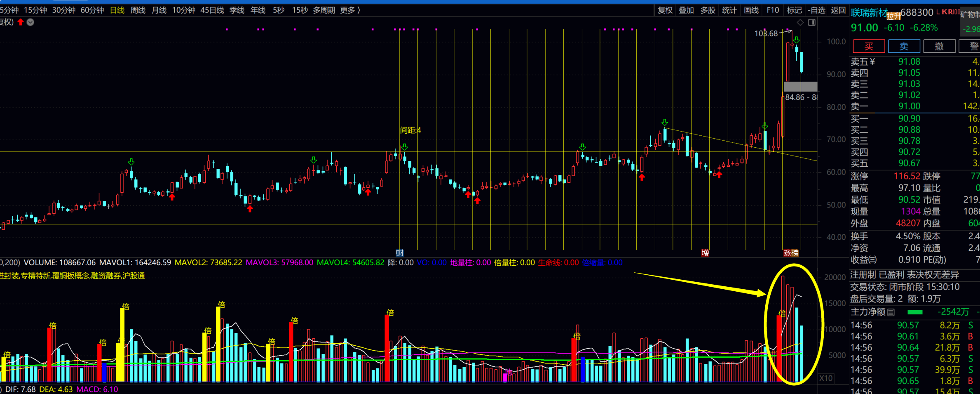Click the gray price range bar 84.86

pyautogui.click(x=800, y=86)
